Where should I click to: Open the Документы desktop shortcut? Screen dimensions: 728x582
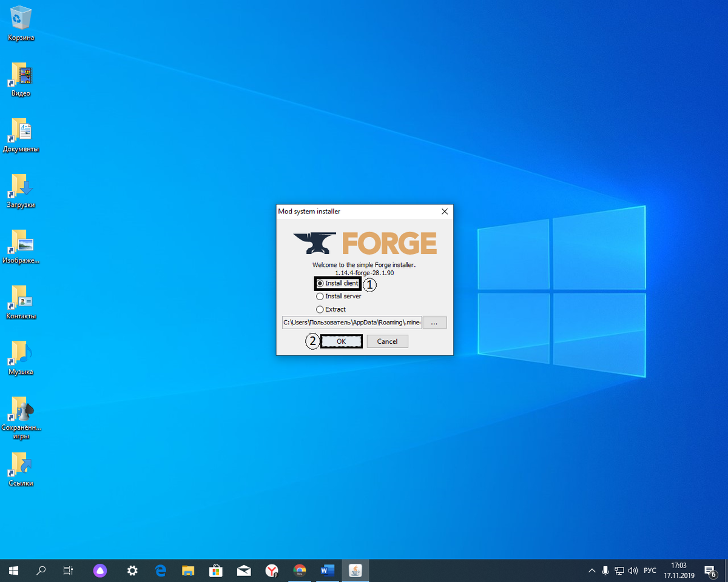point(21,135)
